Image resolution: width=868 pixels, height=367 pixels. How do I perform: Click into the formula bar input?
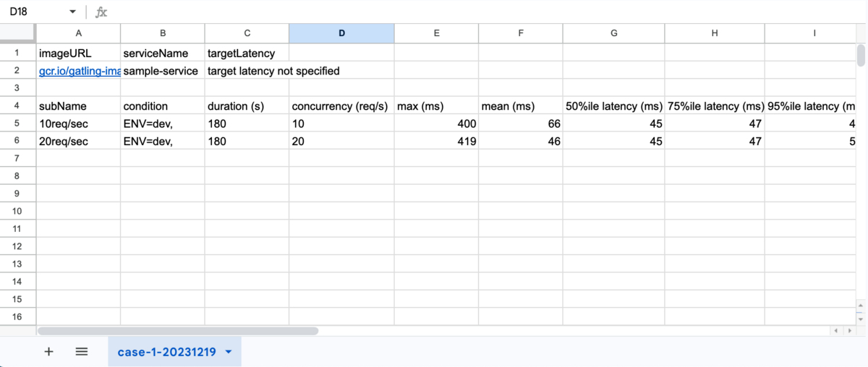pos(434,12)
